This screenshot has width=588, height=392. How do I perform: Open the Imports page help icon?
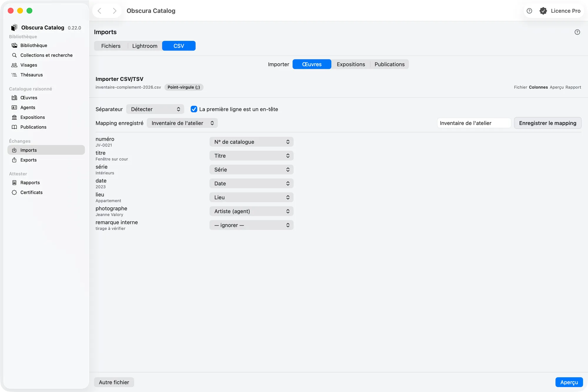577,32
